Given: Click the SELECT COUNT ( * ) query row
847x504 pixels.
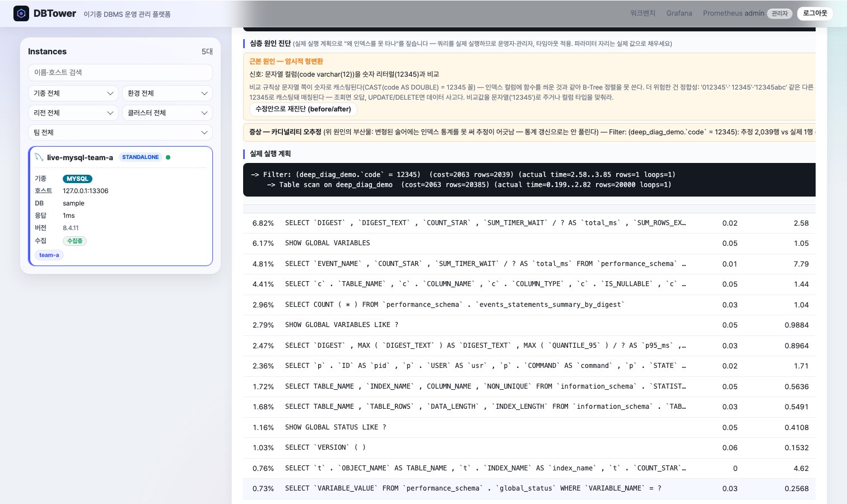Looking at the screenshot, I should pos(529,305).
